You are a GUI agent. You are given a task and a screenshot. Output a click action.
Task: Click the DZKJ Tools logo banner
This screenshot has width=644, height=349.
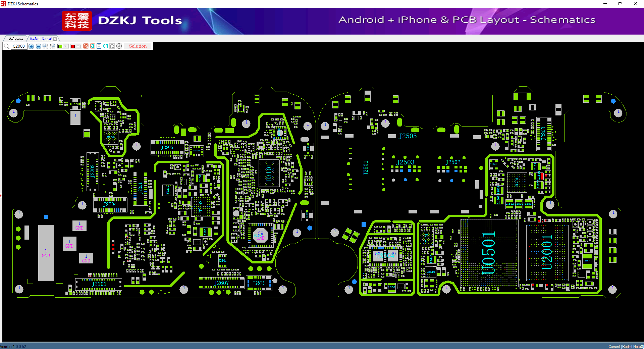pos(122,20)
